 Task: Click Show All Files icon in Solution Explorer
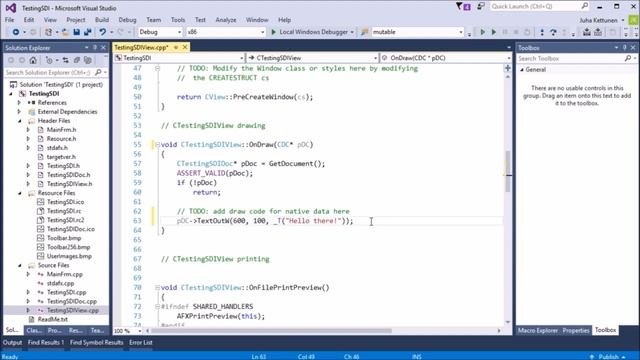coord(87,60)
